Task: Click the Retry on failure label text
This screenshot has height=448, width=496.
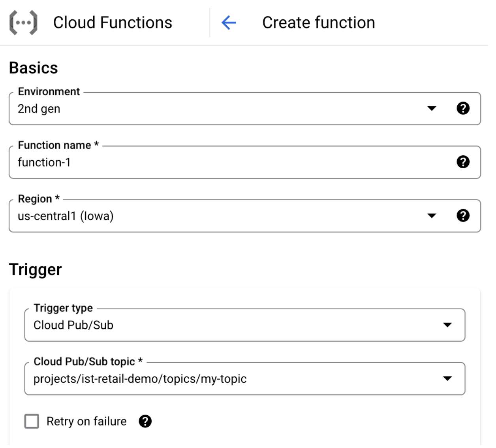Action: click(x=86, y=422)
